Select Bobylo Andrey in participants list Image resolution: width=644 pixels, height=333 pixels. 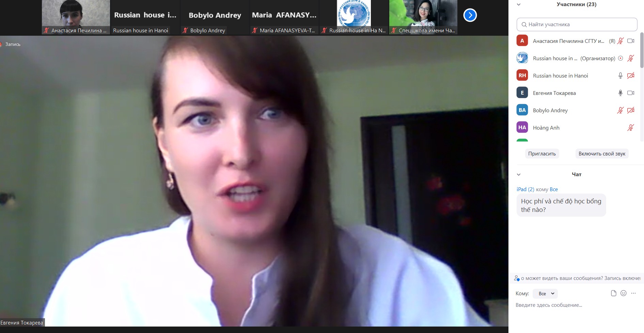550,110
